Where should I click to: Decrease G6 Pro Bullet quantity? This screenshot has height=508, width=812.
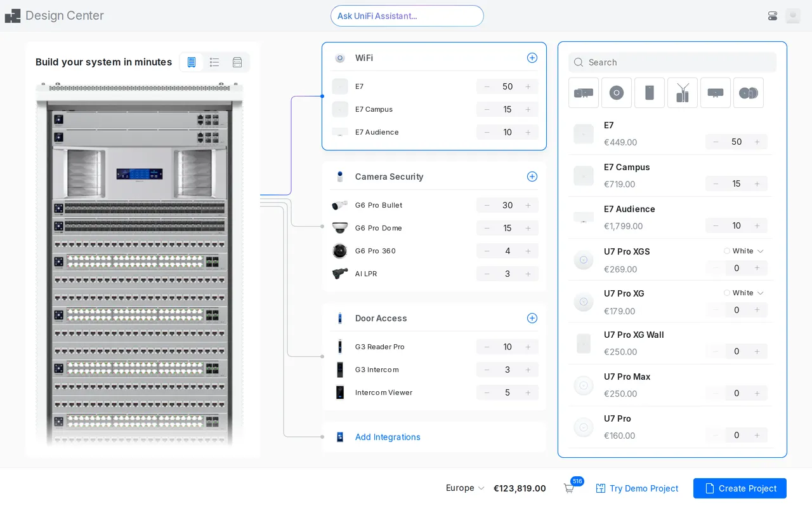[487, 205]
